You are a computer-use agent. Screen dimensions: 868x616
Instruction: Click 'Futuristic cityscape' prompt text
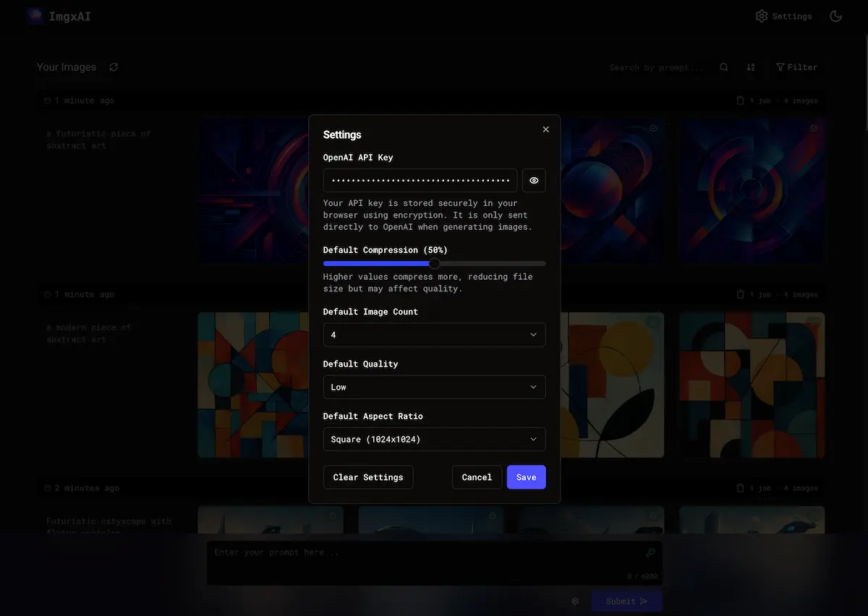click(x=109, y=526)
